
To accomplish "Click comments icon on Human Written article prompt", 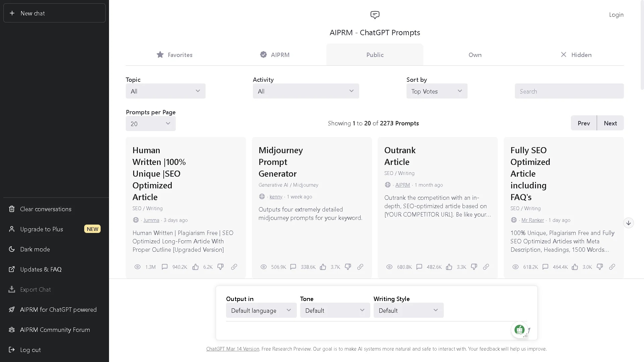I will (165, 267).
